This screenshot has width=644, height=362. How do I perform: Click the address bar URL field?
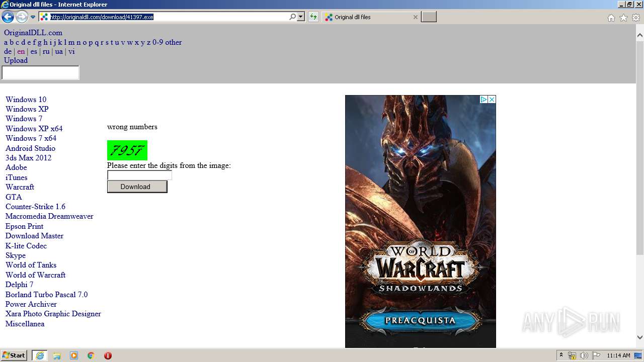click(x=169, y=17)
